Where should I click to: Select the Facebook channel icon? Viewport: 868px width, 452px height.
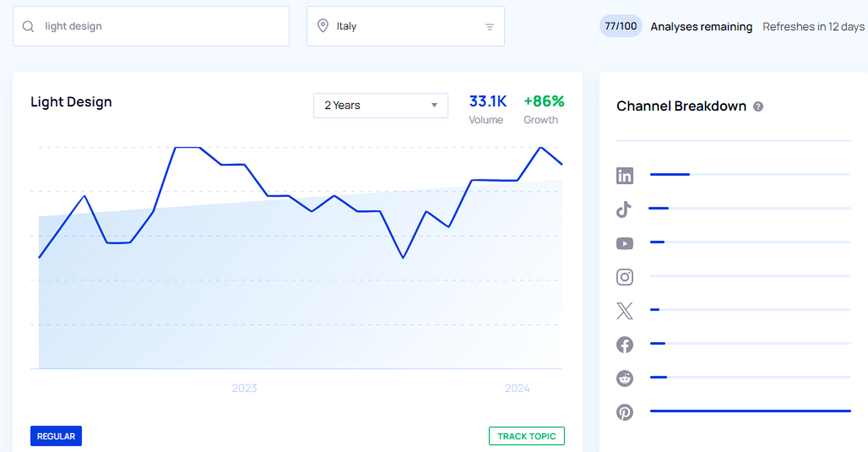(x=625, y=344)
